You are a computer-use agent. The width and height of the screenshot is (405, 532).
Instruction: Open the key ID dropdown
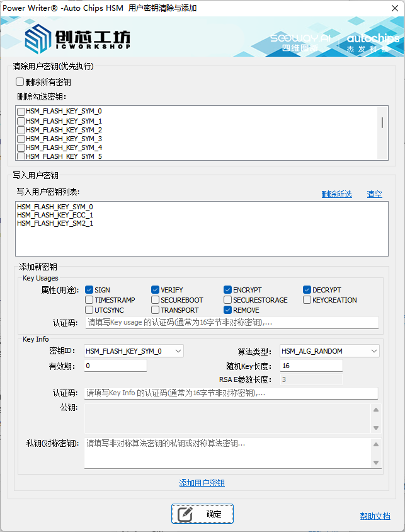point(177,351)
